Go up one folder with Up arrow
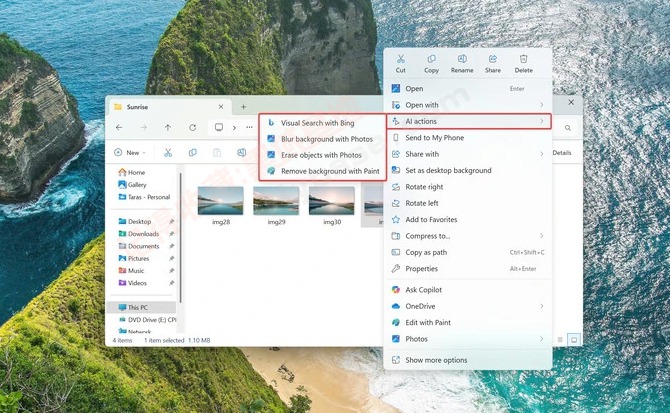 click(167, 127)
